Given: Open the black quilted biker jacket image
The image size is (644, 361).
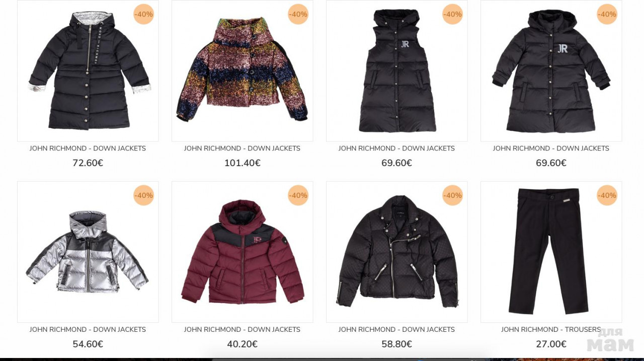Looking at the screenshot, I should coord(397,252).
